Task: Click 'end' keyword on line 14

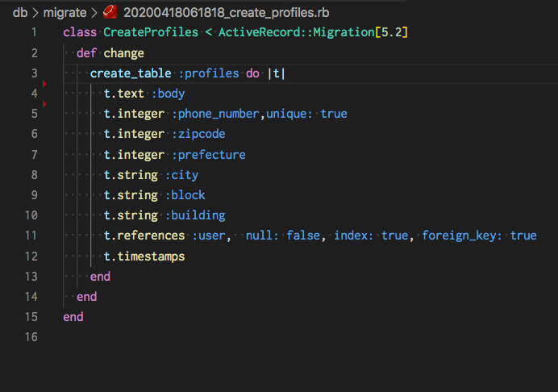Action: coord(86,297)
